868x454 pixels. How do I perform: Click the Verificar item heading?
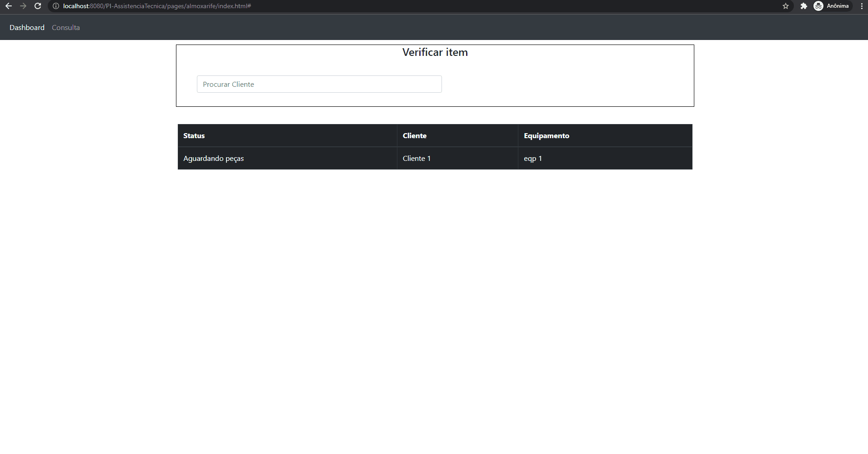click(x=435, y=52)
